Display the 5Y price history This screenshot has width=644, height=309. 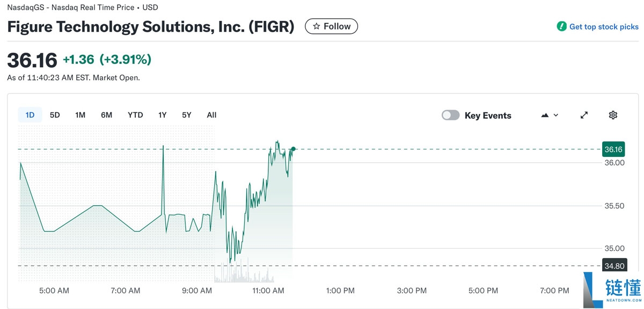186,115
